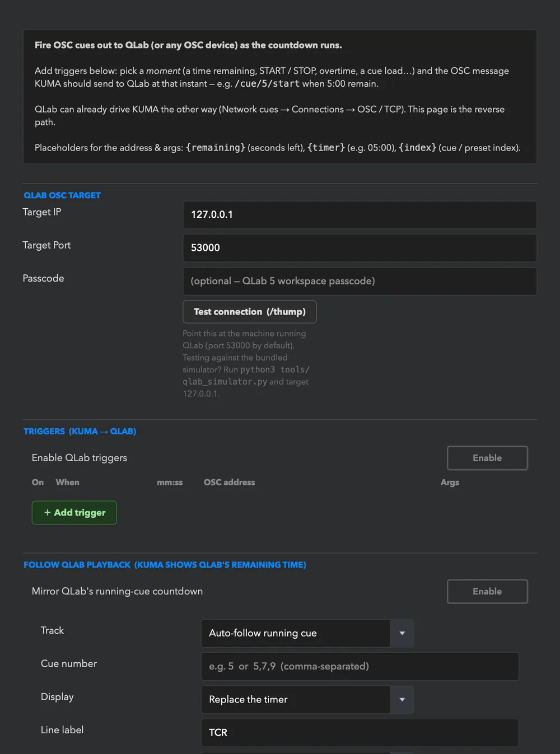Add a new trigger
The image size is (560, 754).
(74, 513)
